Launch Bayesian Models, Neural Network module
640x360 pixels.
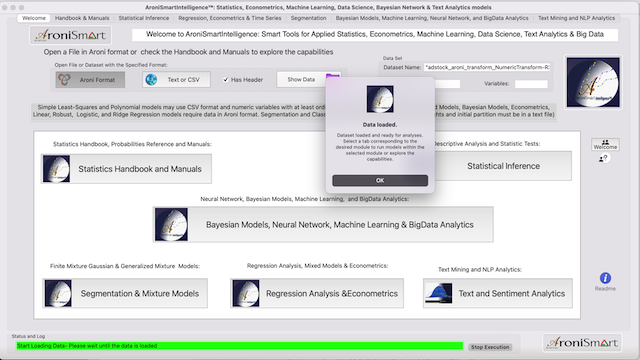point(323,224)
